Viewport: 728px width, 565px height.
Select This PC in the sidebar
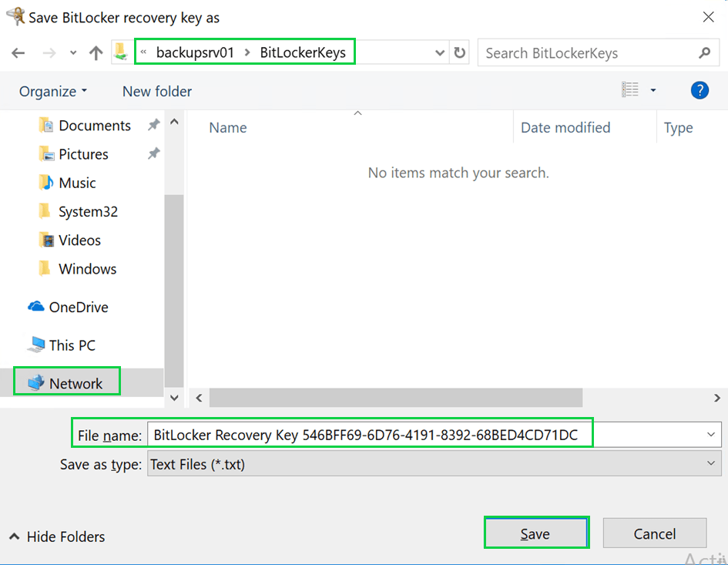72,345
